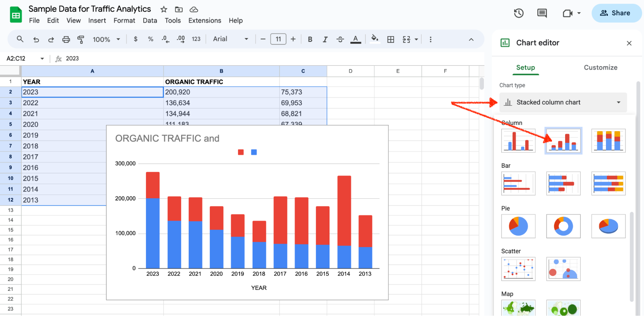Format selection as currency

coord(135,39)
